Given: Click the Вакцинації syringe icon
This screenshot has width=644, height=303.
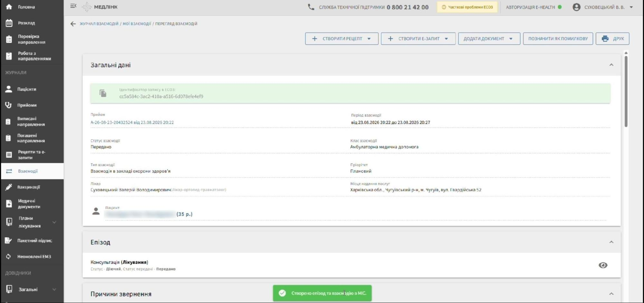Looking at the screenshot, I should pyautogui.click(x=9, y=187).
